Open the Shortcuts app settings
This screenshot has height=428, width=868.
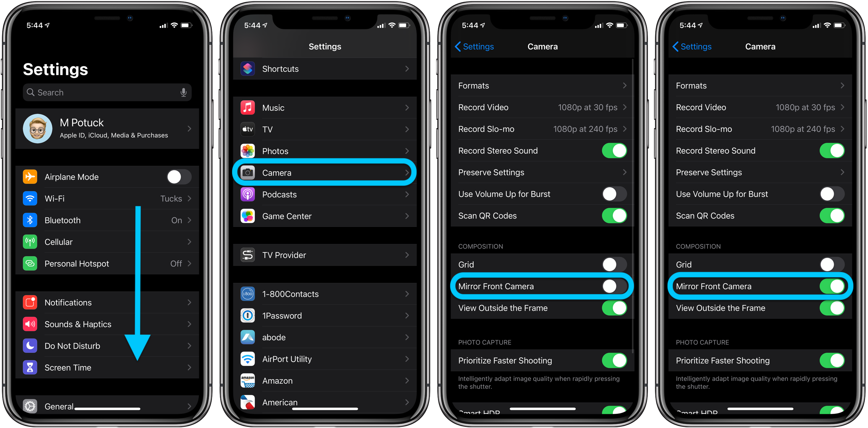(x=326, y=69)
